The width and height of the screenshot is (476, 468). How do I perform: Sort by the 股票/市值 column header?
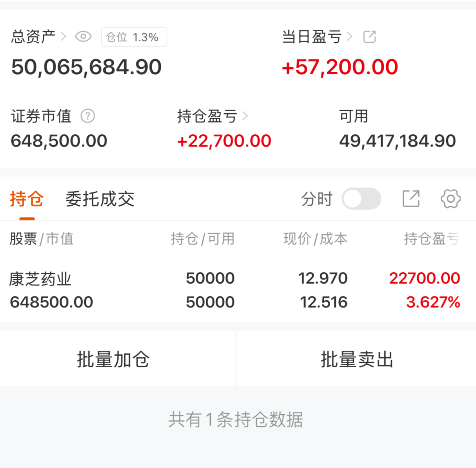coord(42,239)
